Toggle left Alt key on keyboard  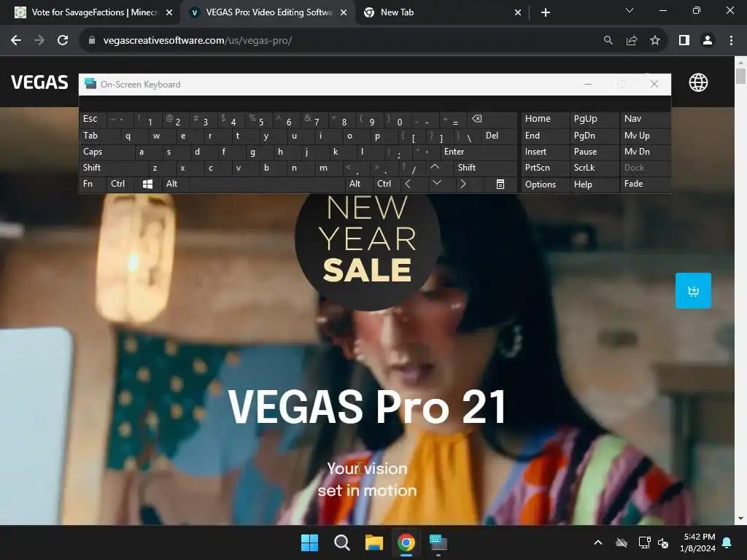coord(175,184)
